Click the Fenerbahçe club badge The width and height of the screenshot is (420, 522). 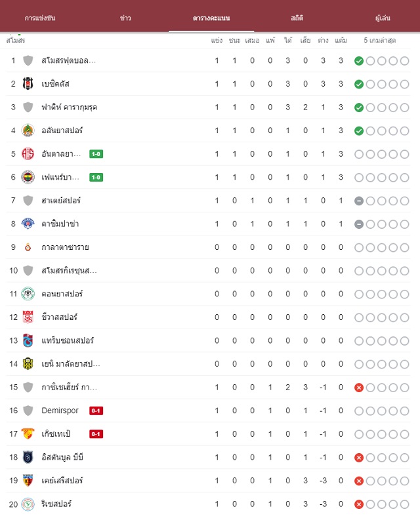[28, 177]
